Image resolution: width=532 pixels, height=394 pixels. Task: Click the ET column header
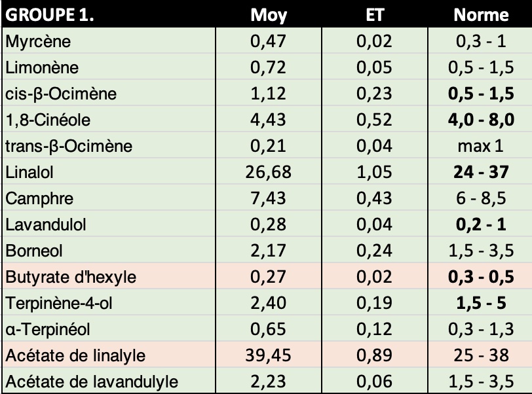click(x=375, y=14)
